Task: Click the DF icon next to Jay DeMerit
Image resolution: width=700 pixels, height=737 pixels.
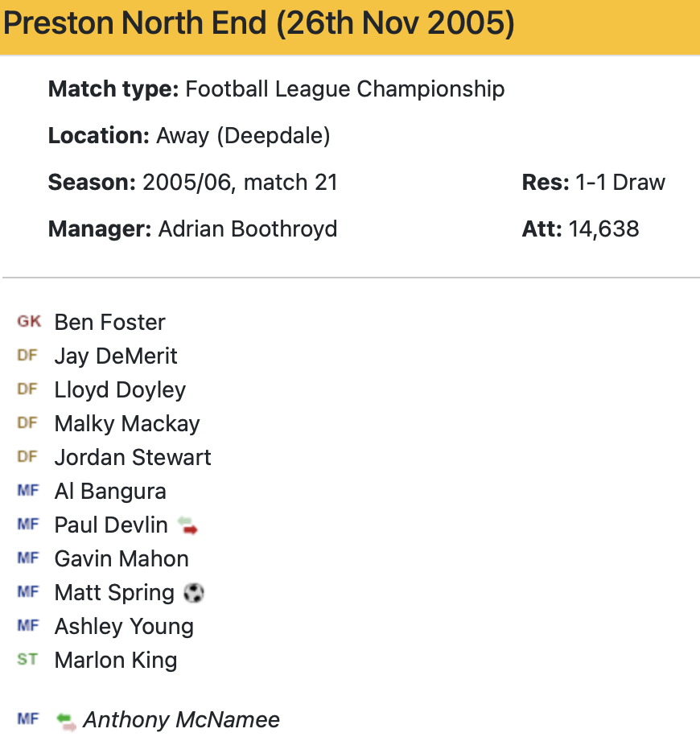Action: [27, 356]
